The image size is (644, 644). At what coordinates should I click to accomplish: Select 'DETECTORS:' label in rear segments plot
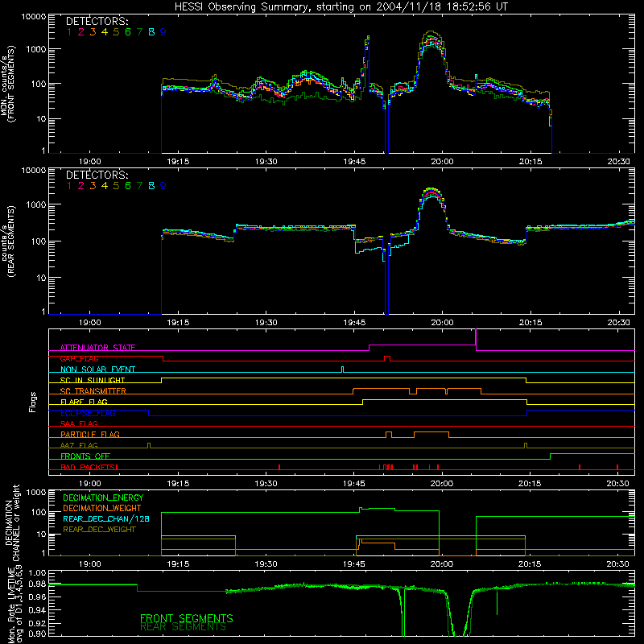coord(97,175)
